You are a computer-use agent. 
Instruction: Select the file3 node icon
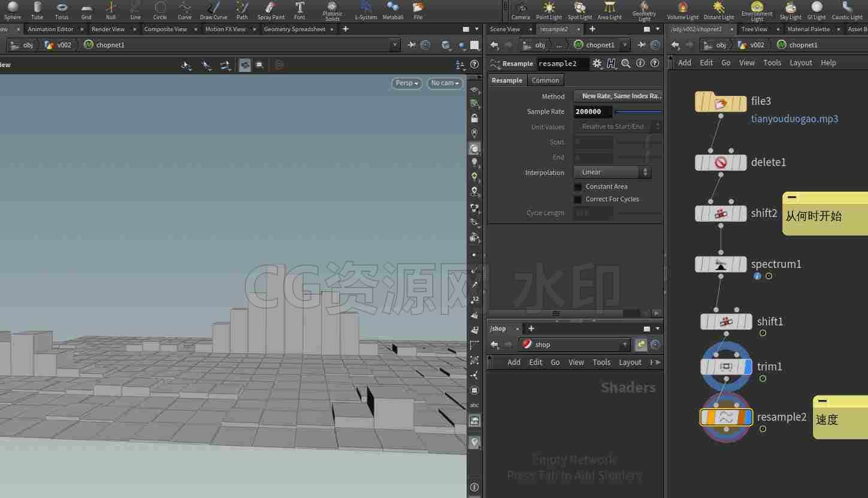click(721, 102)
